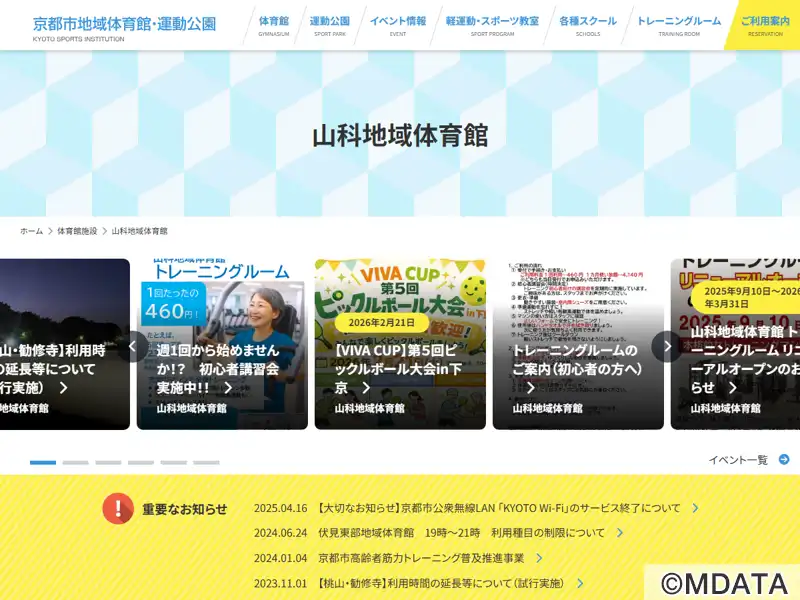
Task: Select the first carousel page indicator
Action: pos(43,463)
